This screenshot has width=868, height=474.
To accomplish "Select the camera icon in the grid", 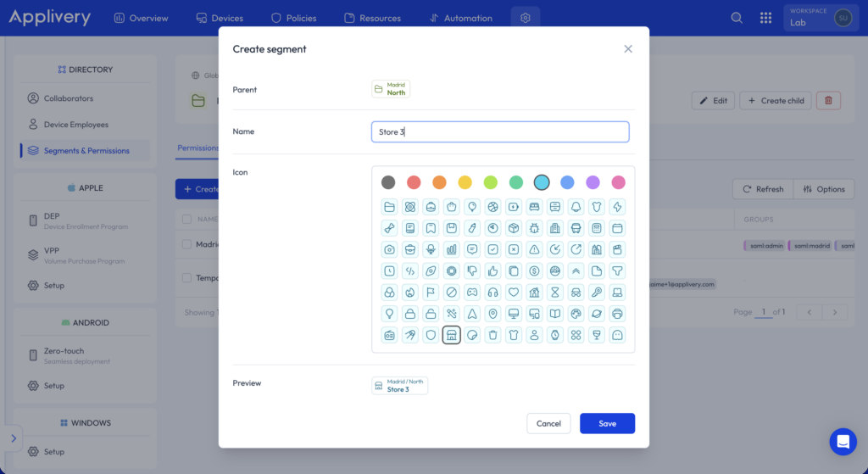I will (x=389, y=250).
